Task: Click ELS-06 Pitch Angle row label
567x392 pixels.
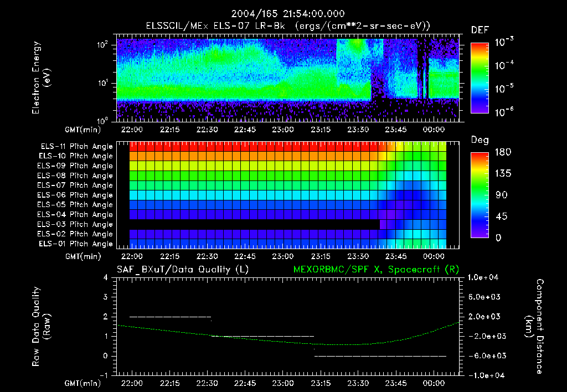Action: coord(75,195)
